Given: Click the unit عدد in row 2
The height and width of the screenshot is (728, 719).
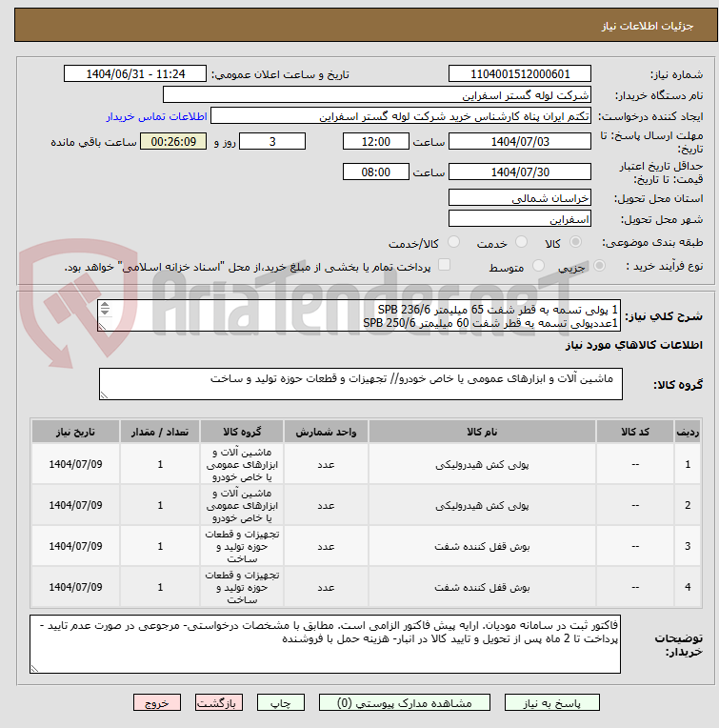Looking at the screenshot, I should (x=326, y=505).
